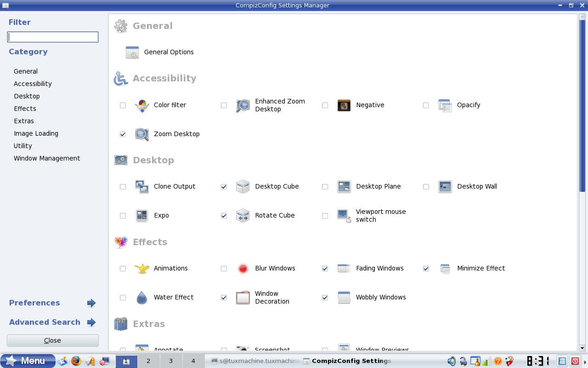Open the Fading Windows plugin icon
The width and height of the screenshot is (588, 368).
pos(344,269)
